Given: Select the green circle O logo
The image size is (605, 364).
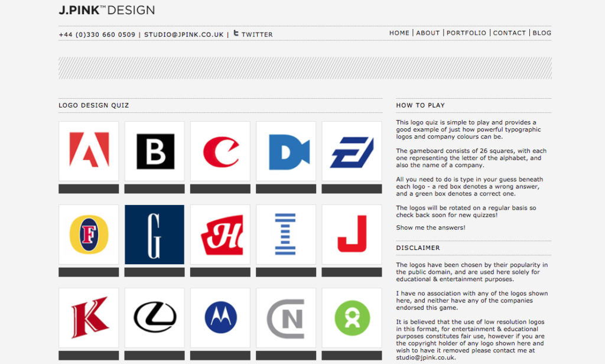Looking at the screenshot, I should pos(352,318).
